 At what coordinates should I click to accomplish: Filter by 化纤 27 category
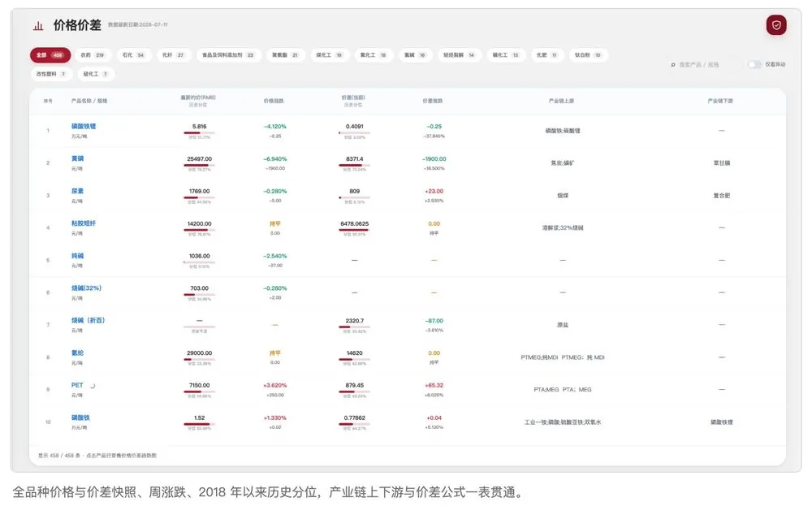point(173,55)
